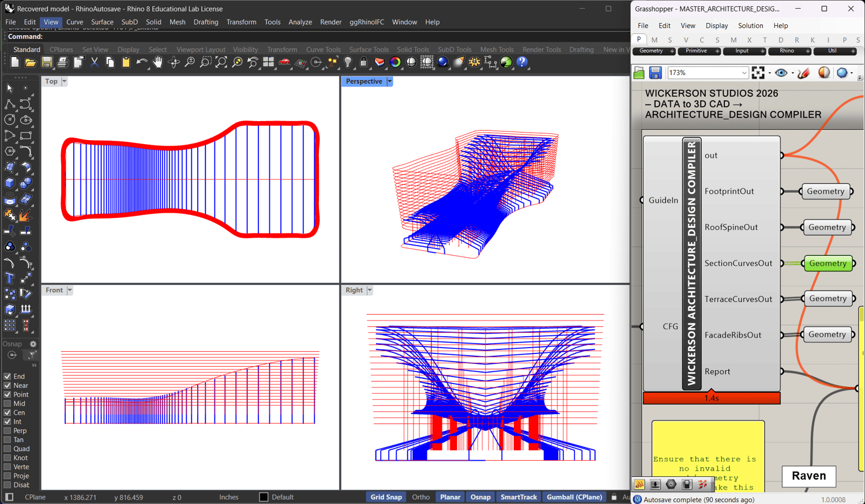Screen dimensions: 865x504
Task: Click the Rhino Help question mark icon
Action: point(522,62)
